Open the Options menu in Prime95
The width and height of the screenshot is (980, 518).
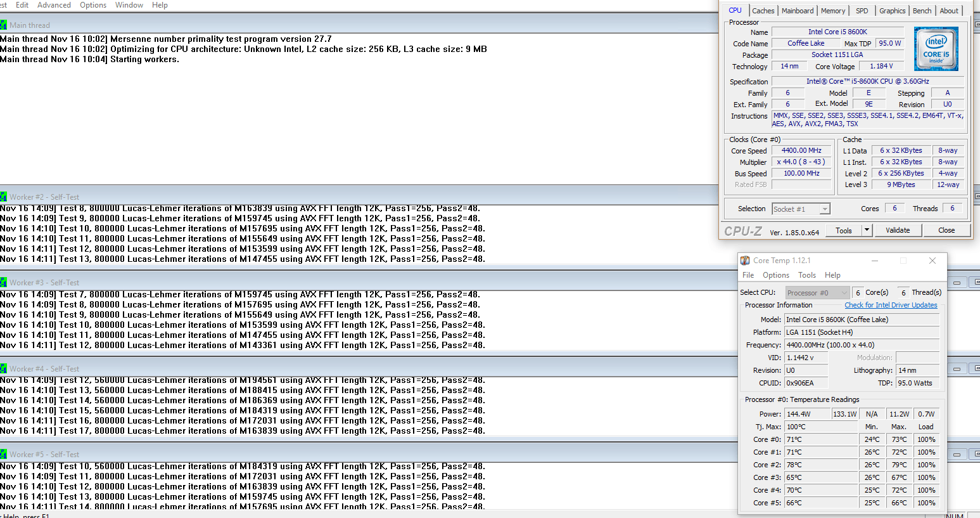pos(93,5)
